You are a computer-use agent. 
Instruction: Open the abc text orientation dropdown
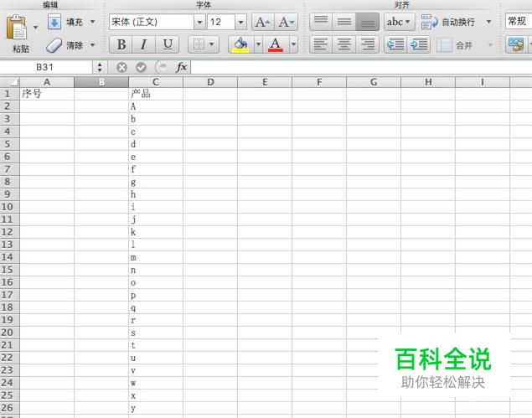pos(399,22)
